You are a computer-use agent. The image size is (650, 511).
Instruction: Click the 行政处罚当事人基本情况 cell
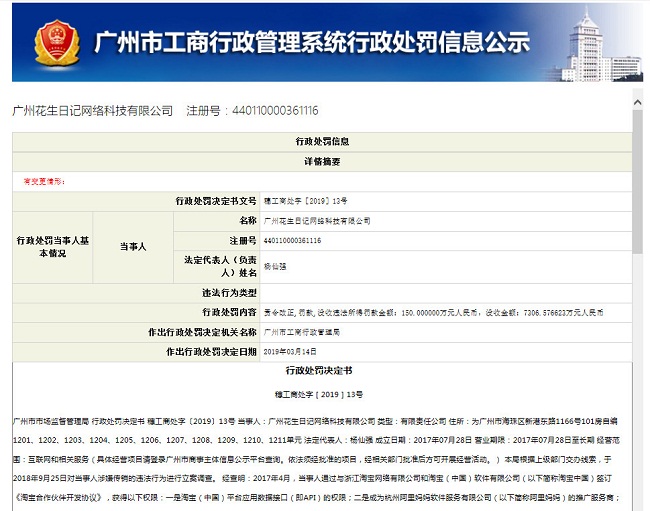[x=53, y=247]
